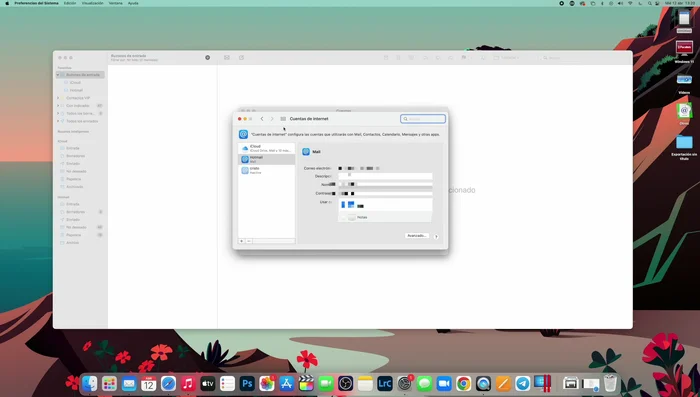Open Finder from the Dock
This screenshot has height=397, width=700.
click(x=90, y=384)
